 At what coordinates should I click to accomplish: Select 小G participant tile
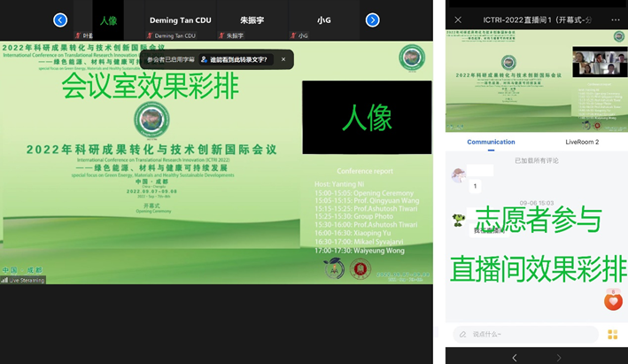click(x=323, y=20)
